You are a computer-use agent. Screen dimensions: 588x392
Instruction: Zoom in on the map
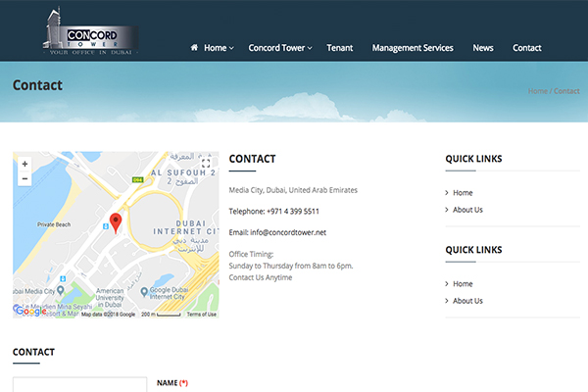(x=24, y=164)
